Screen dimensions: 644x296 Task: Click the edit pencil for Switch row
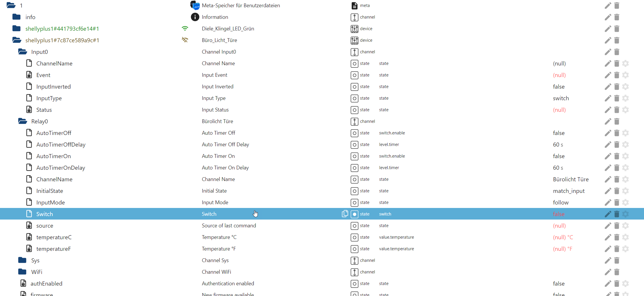coord(608,214)
